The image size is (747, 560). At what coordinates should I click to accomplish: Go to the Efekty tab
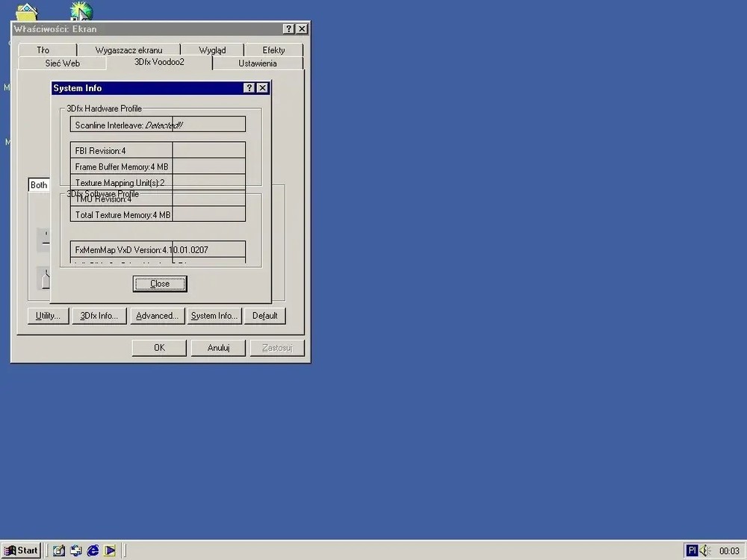pyautogui.click(x=273, y=50)
